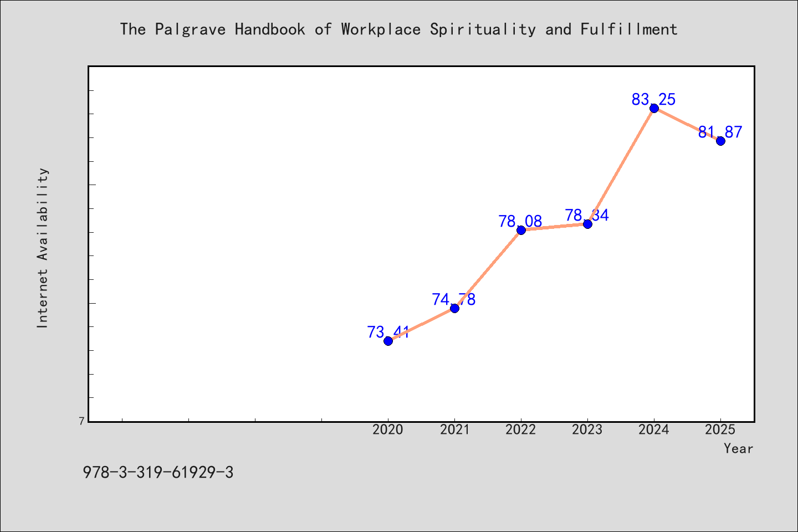This screenshot has height=532, width=798.
Task: Click the 2020 data point marker
Action: 388,341
